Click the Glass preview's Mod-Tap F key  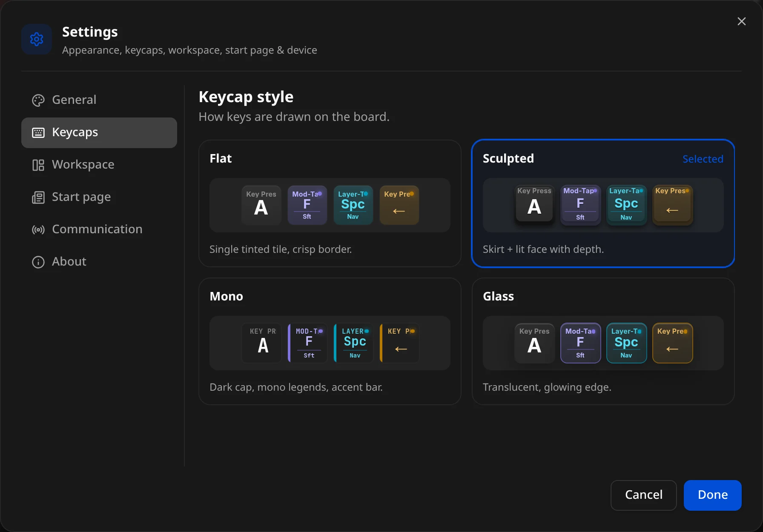click(x=580, y=343)
